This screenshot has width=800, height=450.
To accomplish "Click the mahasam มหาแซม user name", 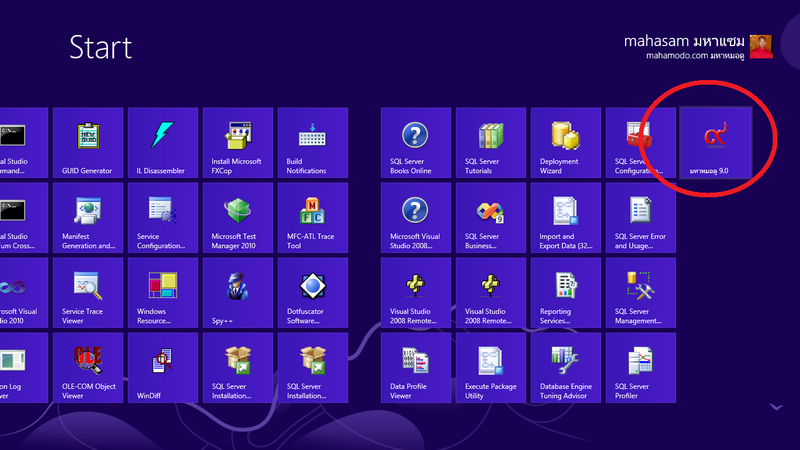I will pyautogui.click(x=684, y=41).
